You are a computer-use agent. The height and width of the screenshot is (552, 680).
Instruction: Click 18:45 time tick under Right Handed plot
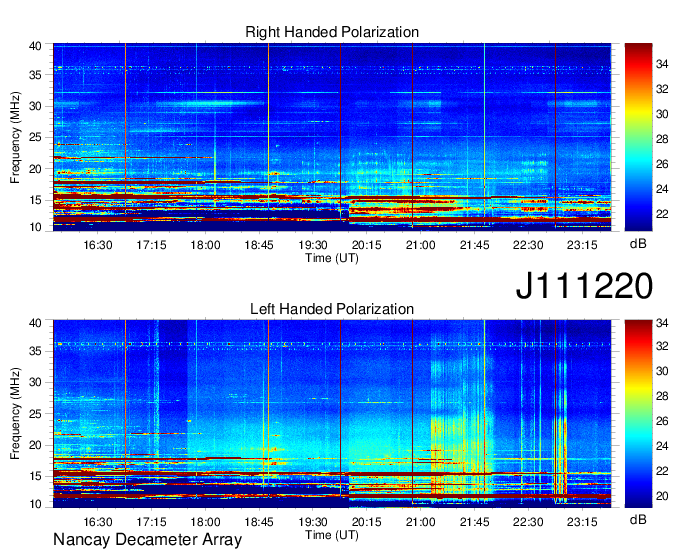click(259, 245)
